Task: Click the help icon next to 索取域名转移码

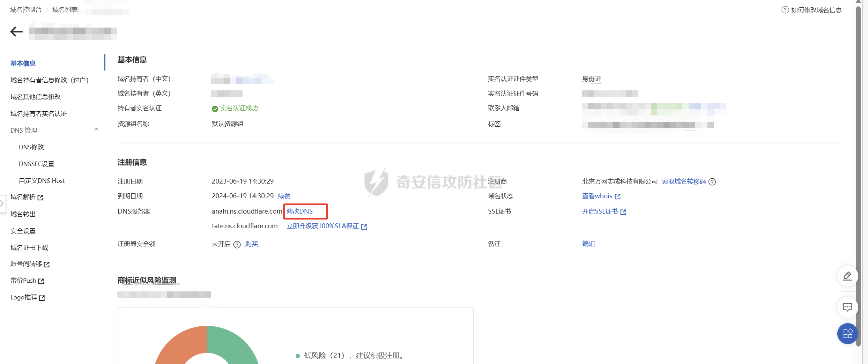Action: point(712,182)
